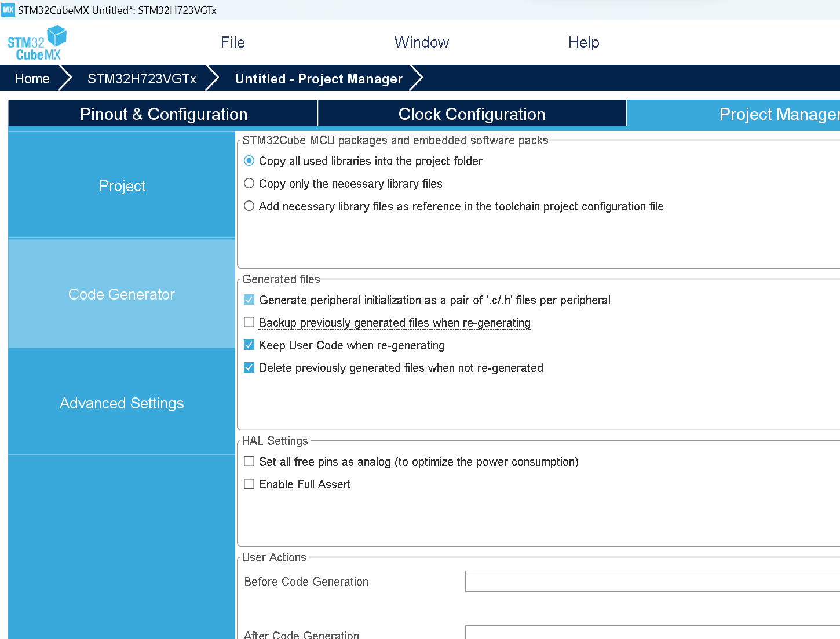
Task: Click Untitled - Project Manager breadcrumb
Action: pos(319,78)
